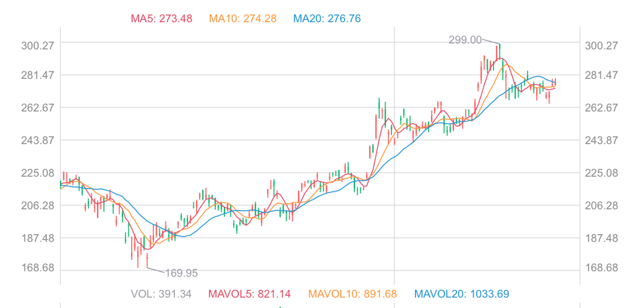Toggle the MA20 legend entry

pos(327,19)
